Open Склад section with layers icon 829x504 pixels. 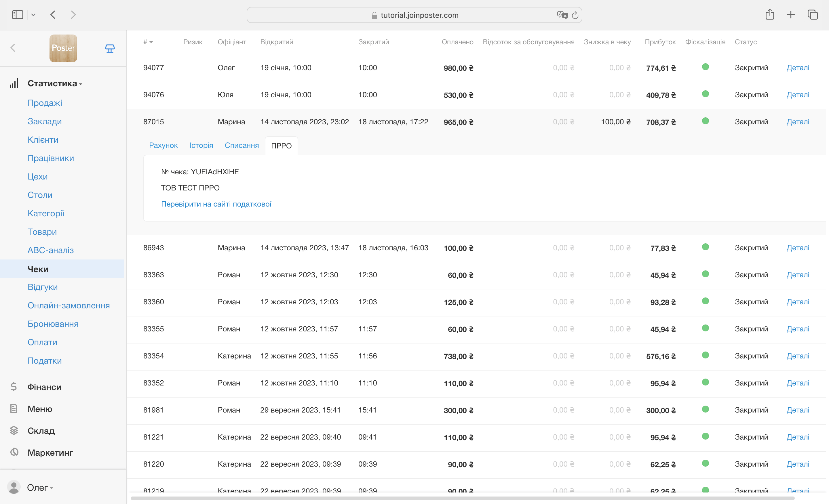(x=14, y=430)
